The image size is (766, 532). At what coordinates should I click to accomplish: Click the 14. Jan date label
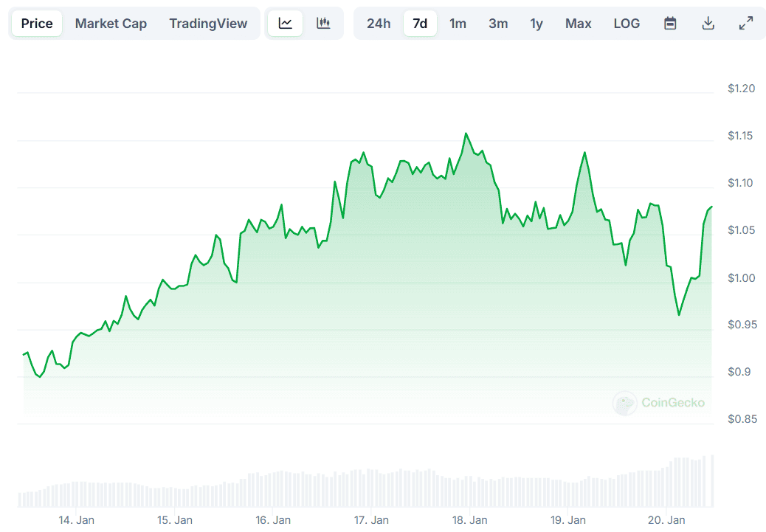(x=76, y=520)
